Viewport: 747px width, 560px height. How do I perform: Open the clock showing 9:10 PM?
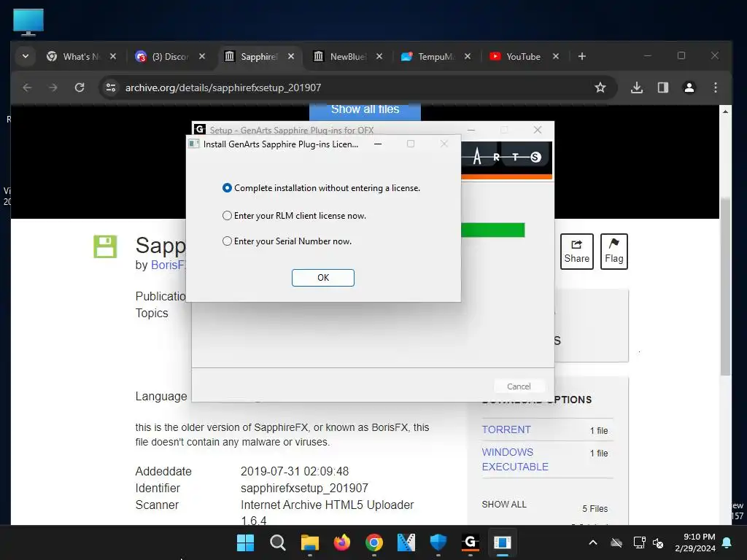click(x=695, y=542)
